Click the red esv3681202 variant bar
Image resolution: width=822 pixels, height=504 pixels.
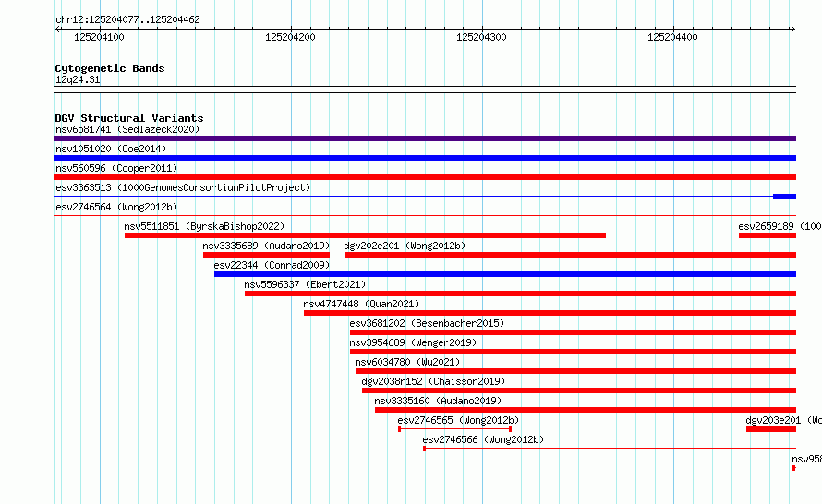point(573,332)
